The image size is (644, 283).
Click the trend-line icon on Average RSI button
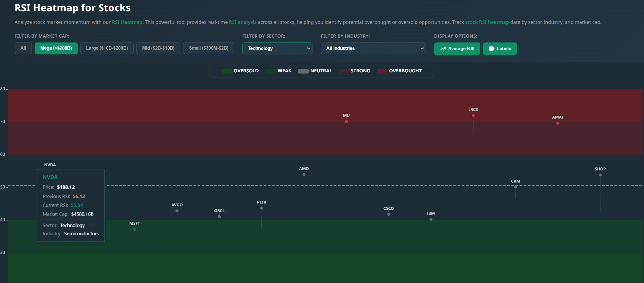click(443, 49)
